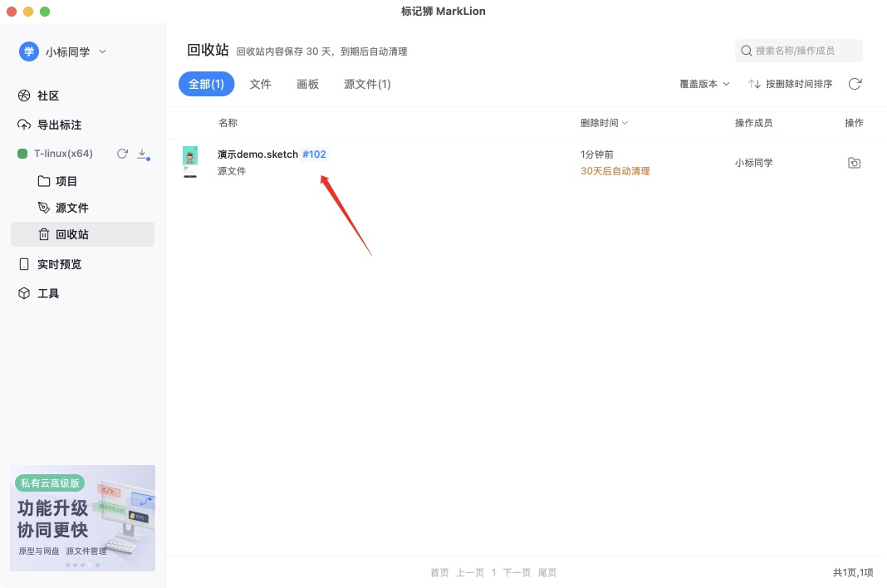This screenshot has height=588, width=887.
Task: Select 项目 under T-linux(x64)
Action: tap(66, 181)
